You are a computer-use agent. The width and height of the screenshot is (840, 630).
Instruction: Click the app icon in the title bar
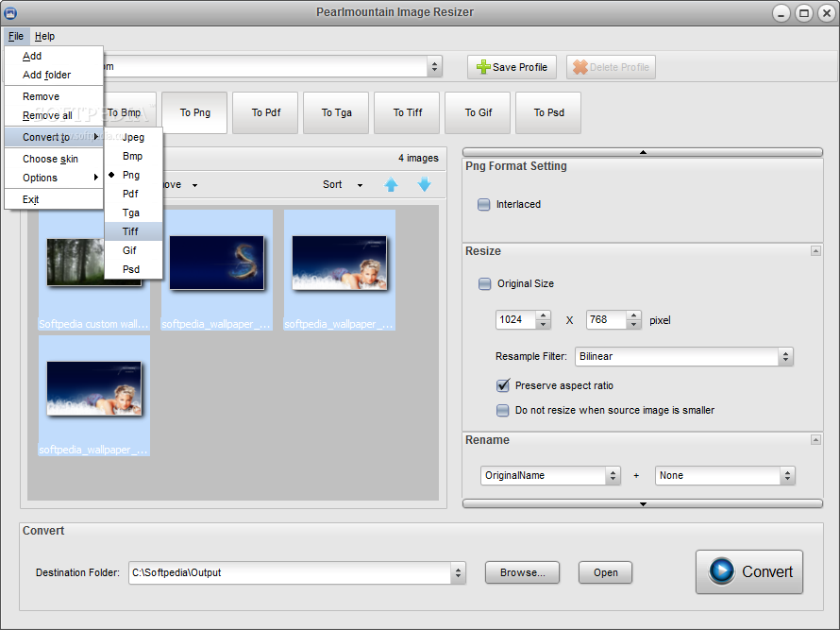[x=9, y=13]
